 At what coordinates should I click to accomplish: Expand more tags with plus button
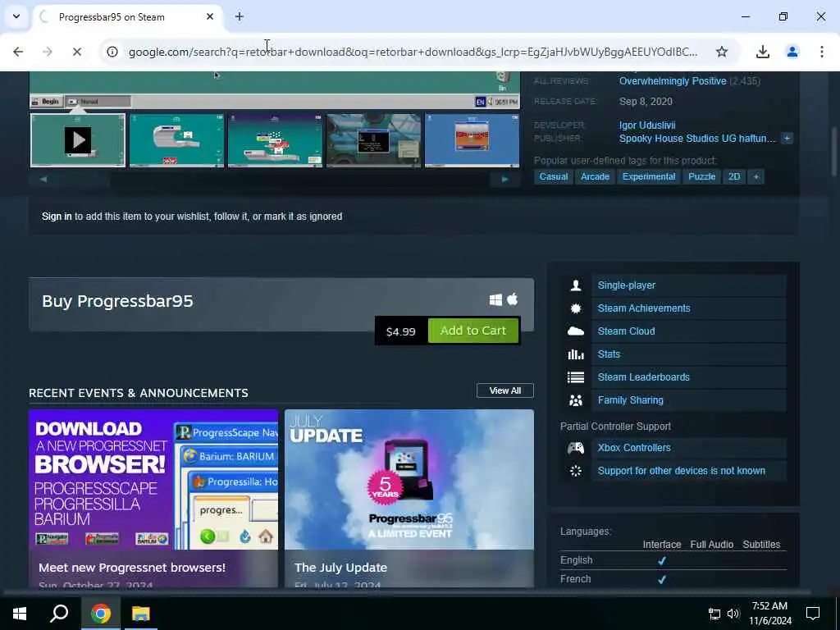(x=756, y=177)
